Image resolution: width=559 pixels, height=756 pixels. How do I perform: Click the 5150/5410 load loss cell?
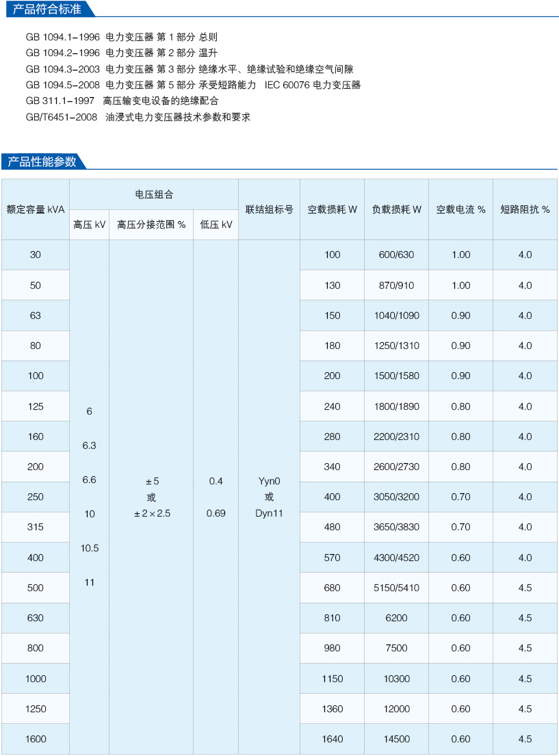[x=396, y=588]
